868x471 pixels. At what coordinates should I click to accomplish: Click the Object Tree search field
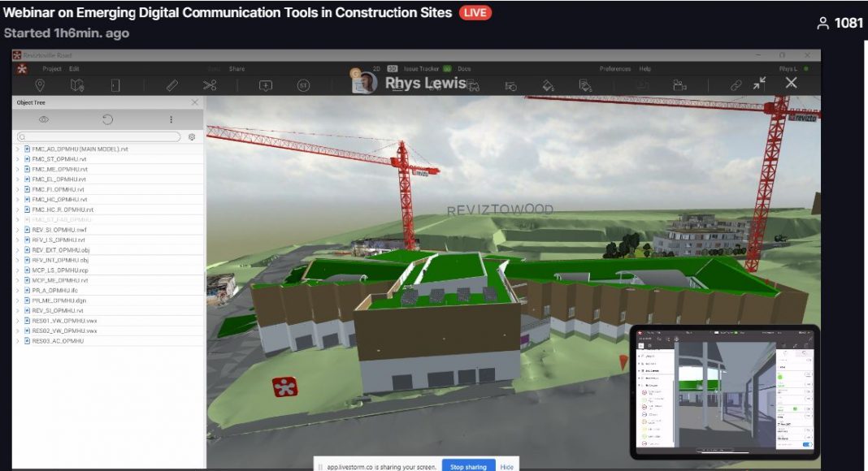102,137
